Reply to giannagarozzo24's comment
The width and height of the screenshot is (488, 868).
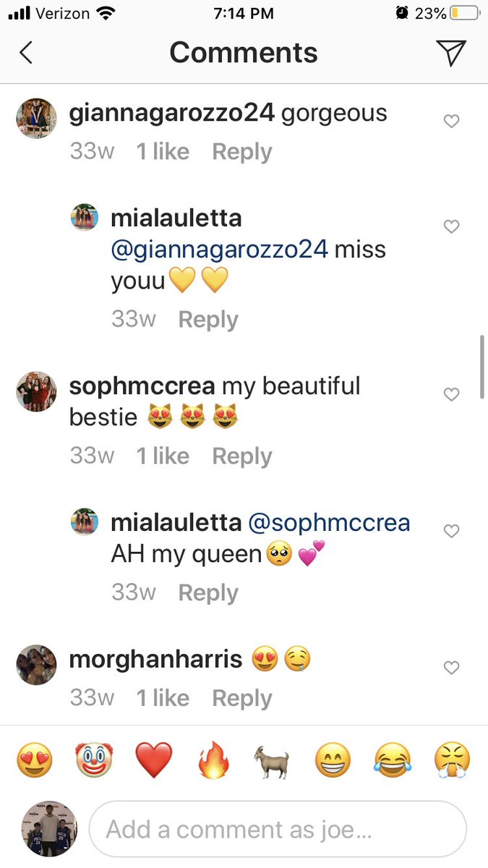[241, 152]
